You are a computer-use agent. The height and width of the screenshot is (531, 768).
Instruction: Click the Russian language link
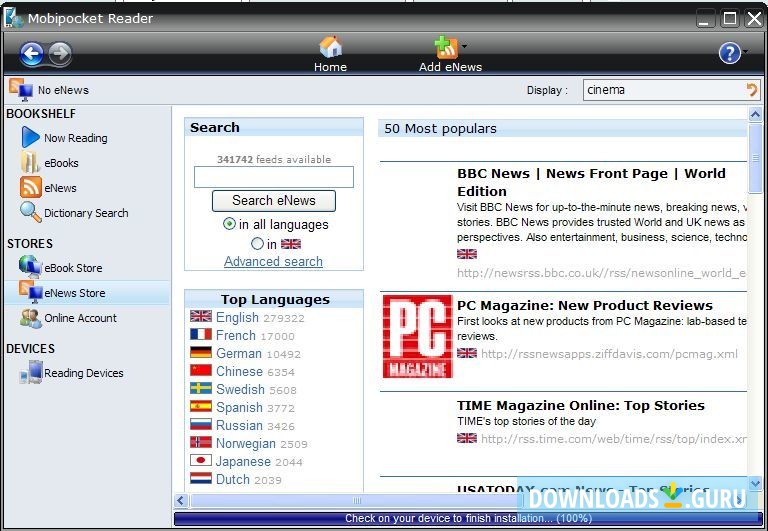pyautogui.click(x=239, y=425)
